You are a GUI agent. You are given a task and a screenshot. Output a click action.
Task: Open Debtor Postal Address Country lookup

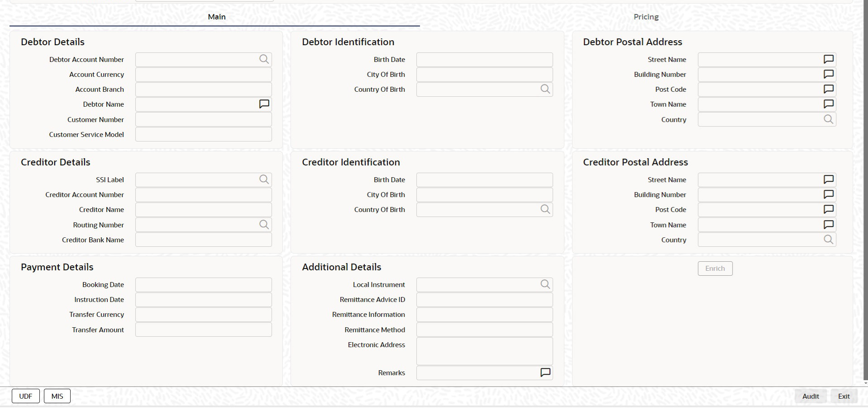[x=828, y=119]
